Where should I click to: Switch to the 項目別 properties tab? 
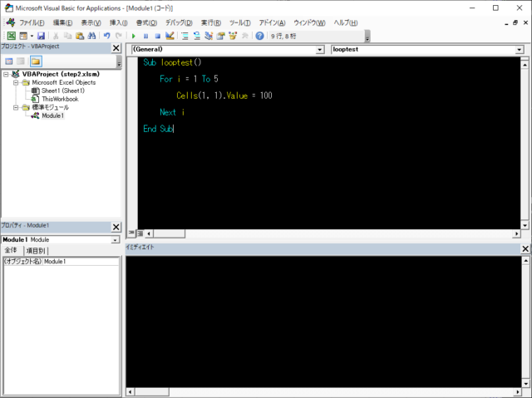click(37, 250)
